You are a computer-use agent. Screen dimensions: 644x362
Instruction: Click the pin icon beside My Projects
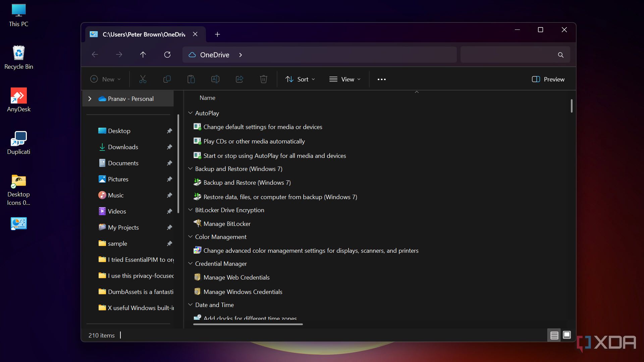coord(169,228)
